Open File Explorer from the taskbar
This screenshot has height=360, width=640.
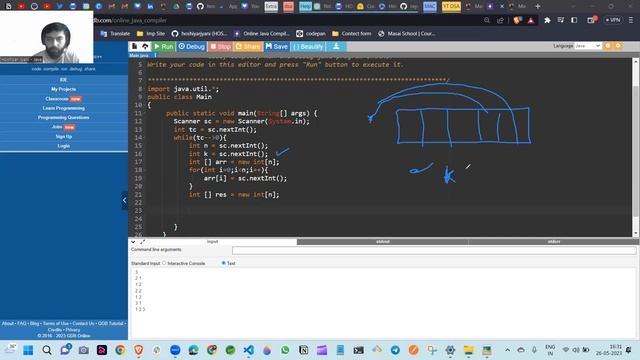[468, 350]
